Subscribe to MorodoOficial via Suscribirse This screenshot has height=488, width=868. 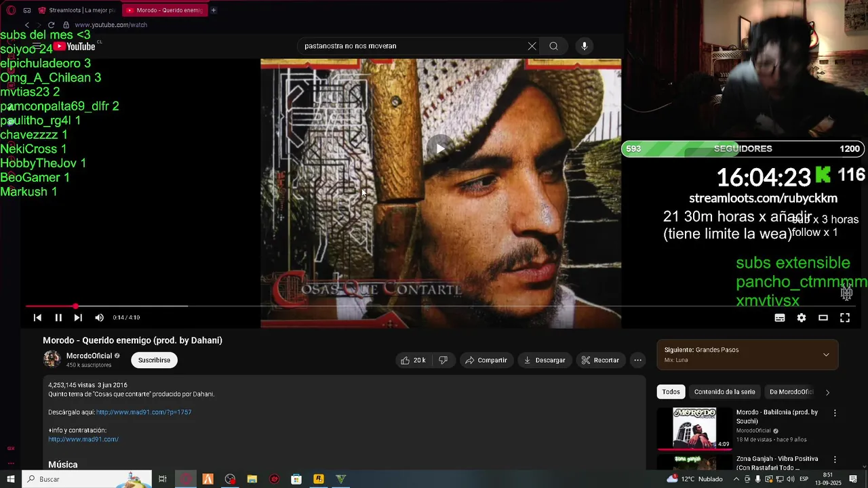pos(154,360)
